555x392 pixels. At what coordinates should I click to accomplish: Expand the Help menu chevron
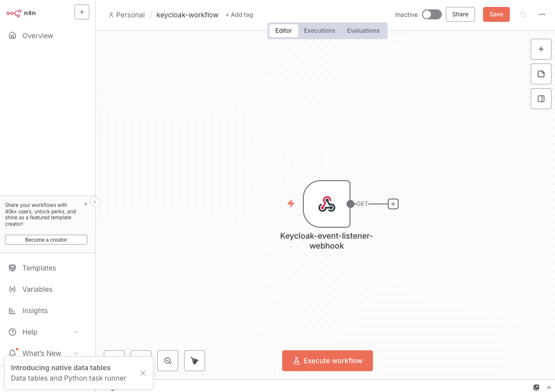pos(76,332)
